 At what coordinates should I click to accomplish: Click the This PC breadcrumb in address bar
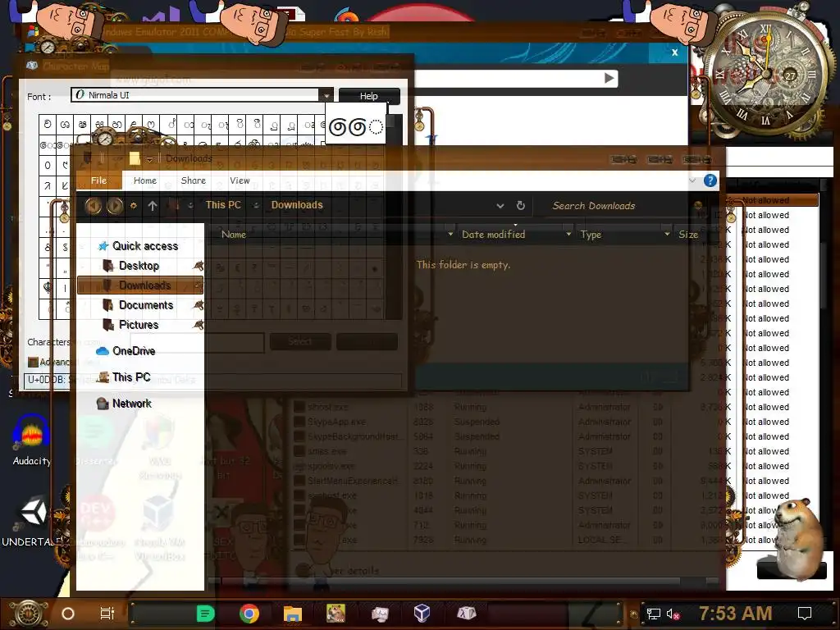(x=223, y=205)
